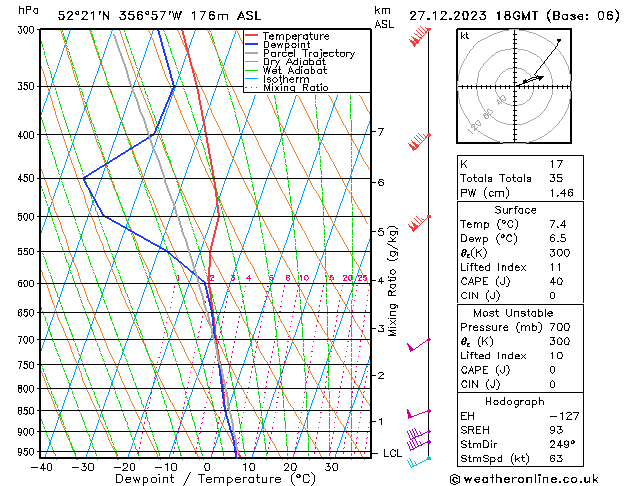
Task: Click the purple wind barb at 900 hPa
Action: 418,434
